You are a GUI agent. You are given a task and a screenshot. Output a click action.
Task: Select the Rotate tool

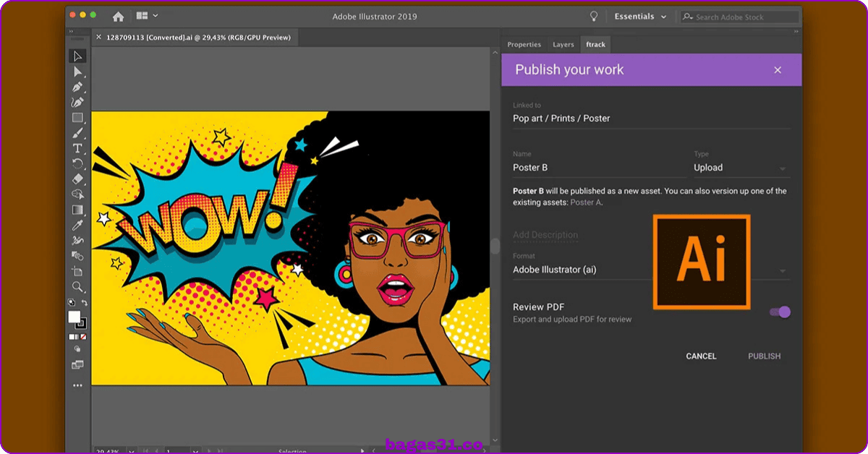tap(77, 163)
